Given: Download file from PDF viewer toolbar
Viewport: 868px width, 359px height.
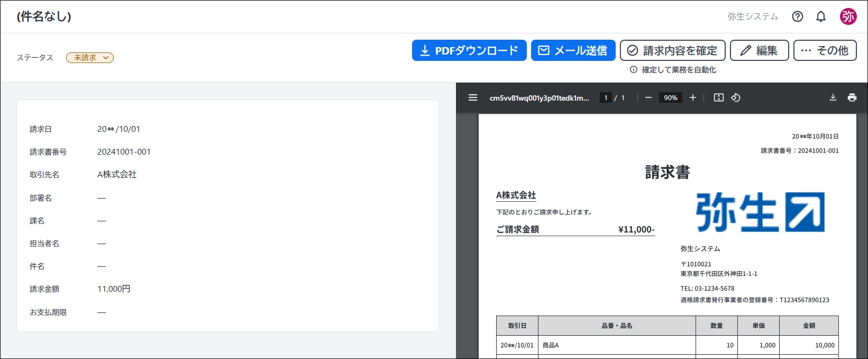Looking at the screenshot, I should tap(833, 97).
